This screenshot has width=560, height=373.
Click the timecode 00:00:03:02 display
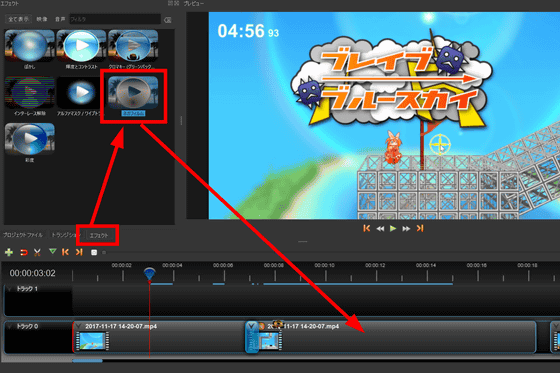tap(32, 273)
